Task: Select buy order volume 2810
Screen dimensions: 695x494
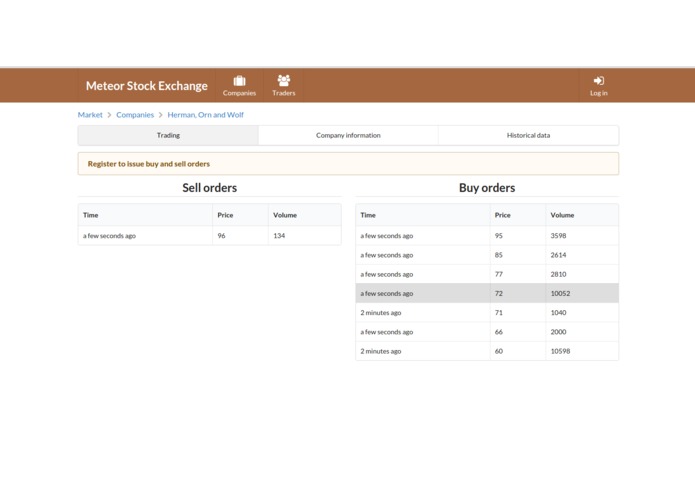Action: [582, 274]
